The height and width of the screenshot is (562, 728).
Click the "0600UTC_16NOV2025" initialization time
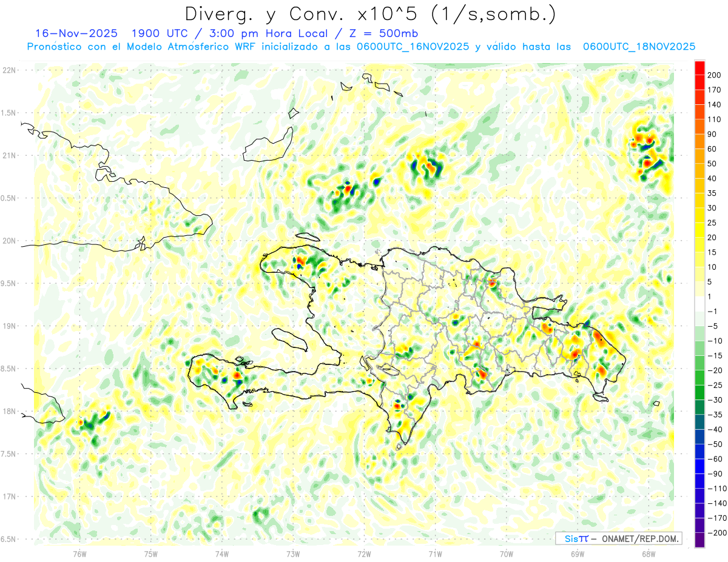pyautogui.click(x=413, y=47)
